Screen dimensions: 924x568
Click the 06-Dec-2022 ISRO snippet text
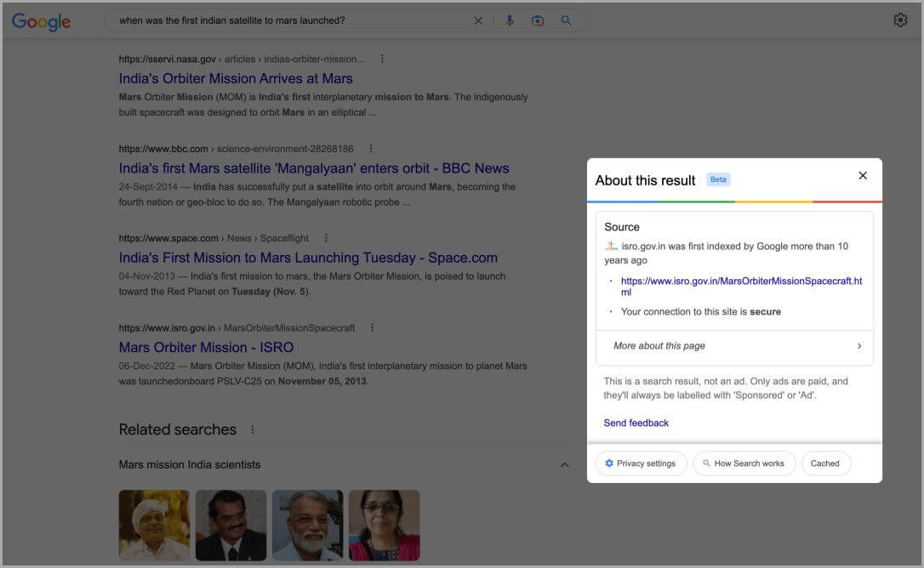(x=322, y=373)
